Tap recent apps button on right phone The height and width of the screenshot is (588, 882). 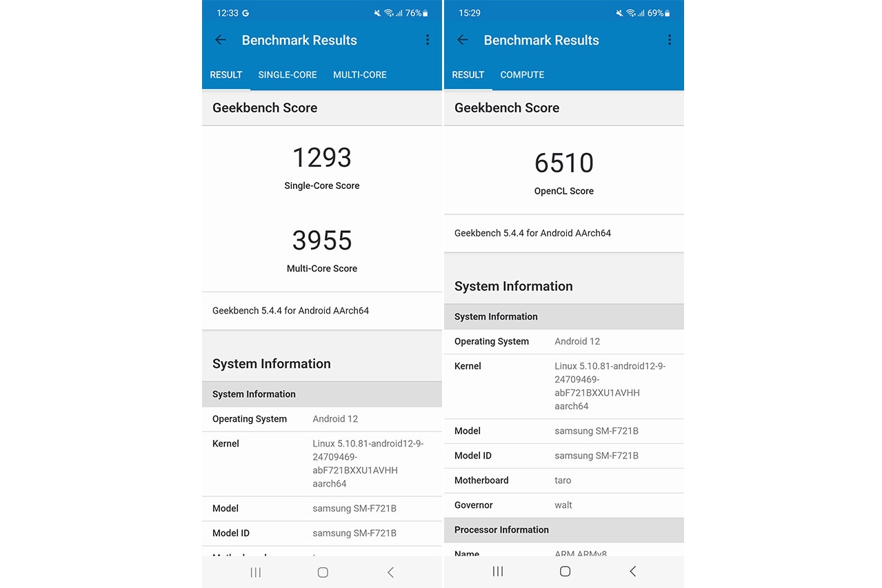point(498,571)
